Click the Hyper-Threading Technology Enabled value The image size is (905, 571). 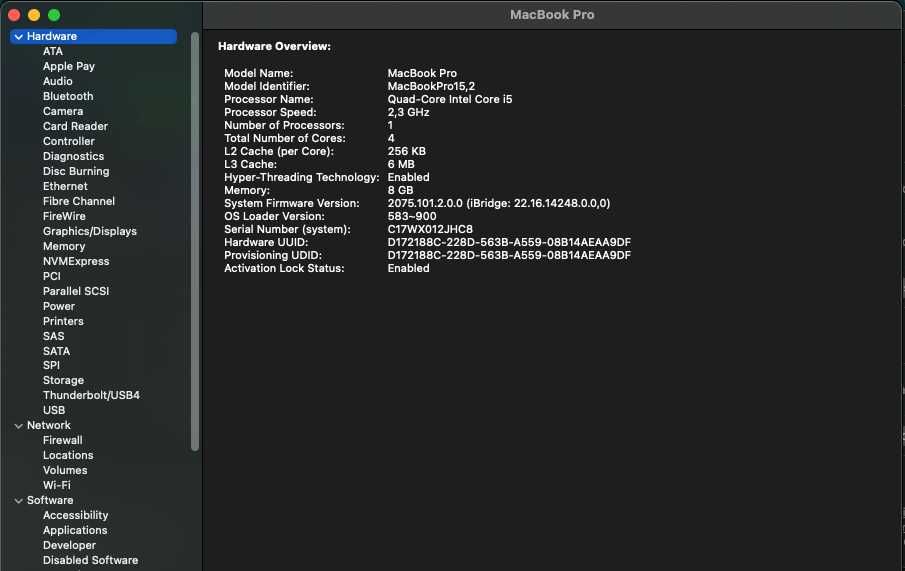[x=408, y=177]
